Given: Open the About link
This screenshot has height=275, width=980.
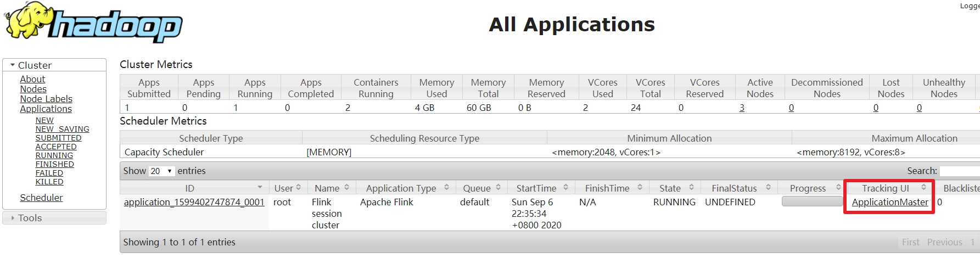Looking at the screenshot, I should point(32,79).
